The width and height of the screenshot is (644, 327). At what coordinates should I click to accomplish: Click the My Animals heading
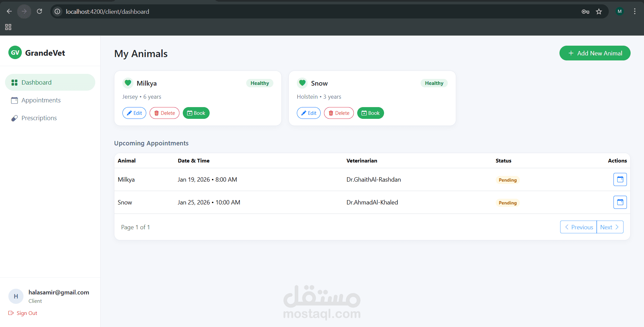coord(141,54)
